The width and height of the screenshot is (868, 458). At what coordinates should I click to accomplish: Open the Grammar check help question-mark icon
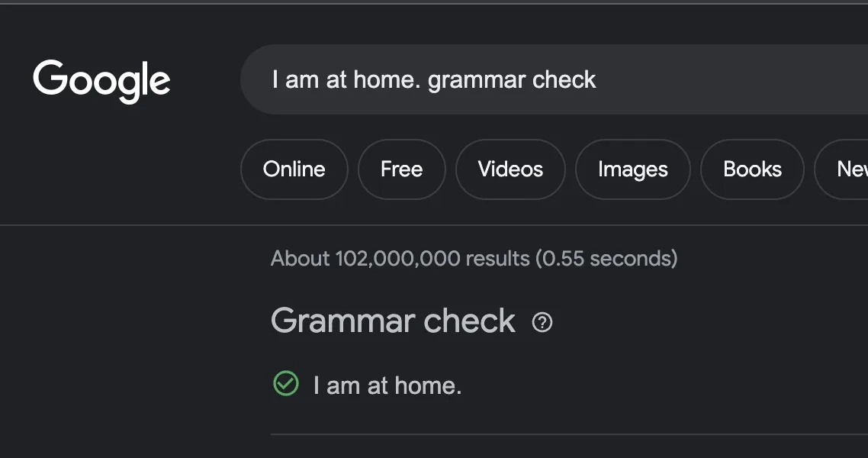pos(542,322)
